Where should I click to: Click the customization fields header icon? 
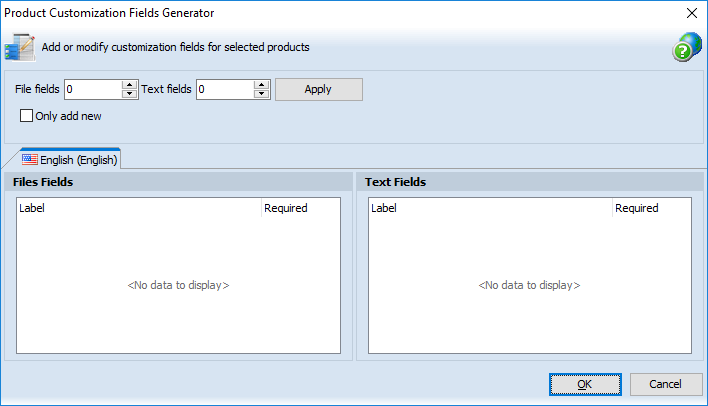(x=20, y=47)
